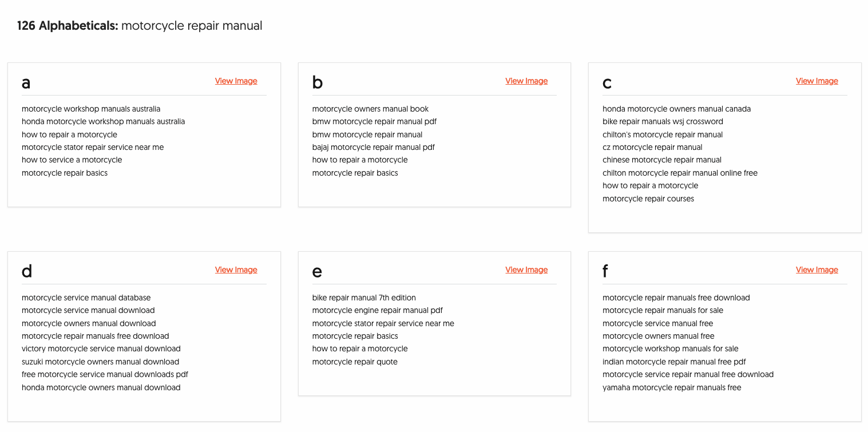Screen dimensions: 868x432
Task: Select 'yamaha motorcycle repair manuals free' keyword
Action: tap(672, 387)
